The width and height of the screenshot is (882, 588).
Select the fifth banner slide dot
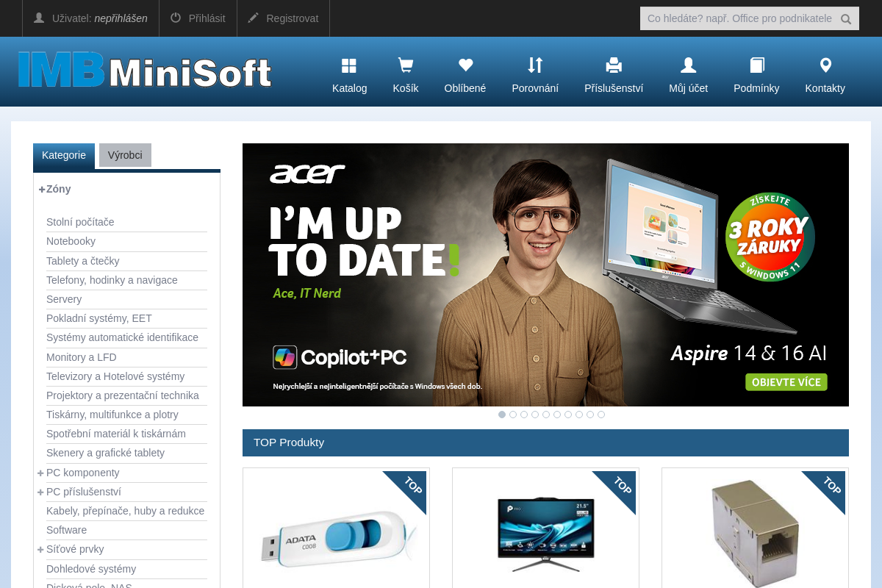[x=546, y=415]
